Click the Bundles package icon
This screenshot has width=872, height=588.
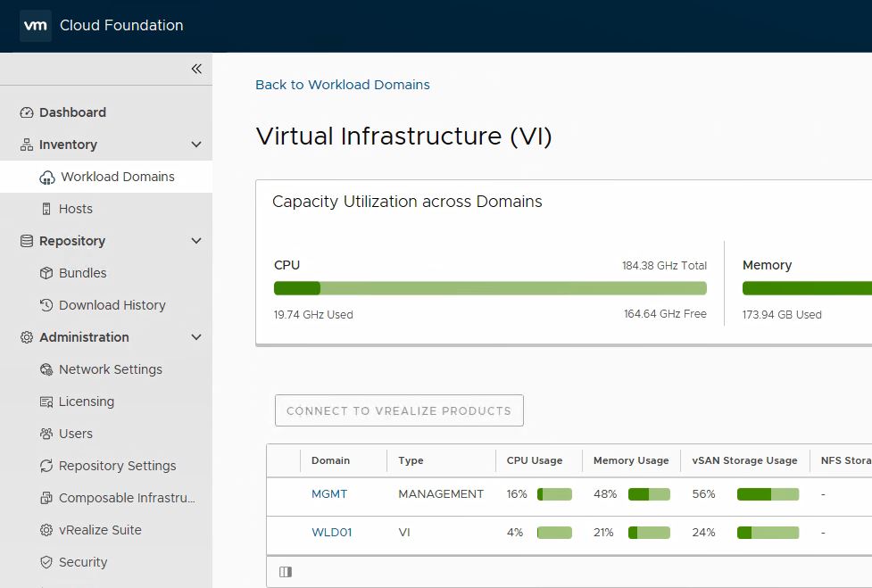point(47,273)
